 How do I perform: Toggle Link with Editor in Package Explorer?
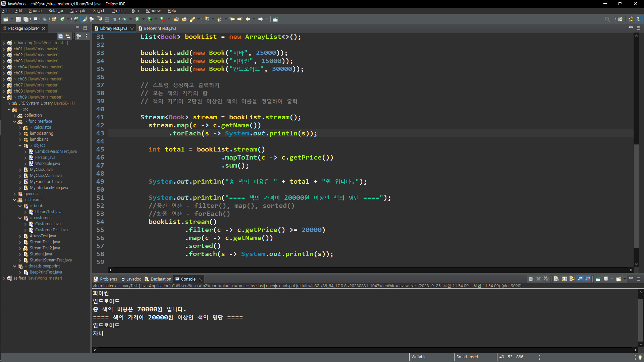[x=68, y=36]
